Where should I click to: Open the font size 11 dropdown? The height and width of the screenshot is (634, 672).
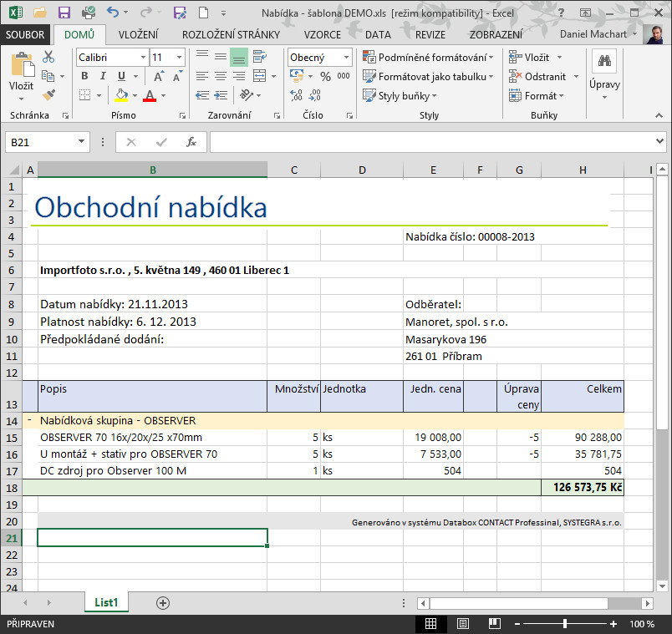[x=179, y=57]
